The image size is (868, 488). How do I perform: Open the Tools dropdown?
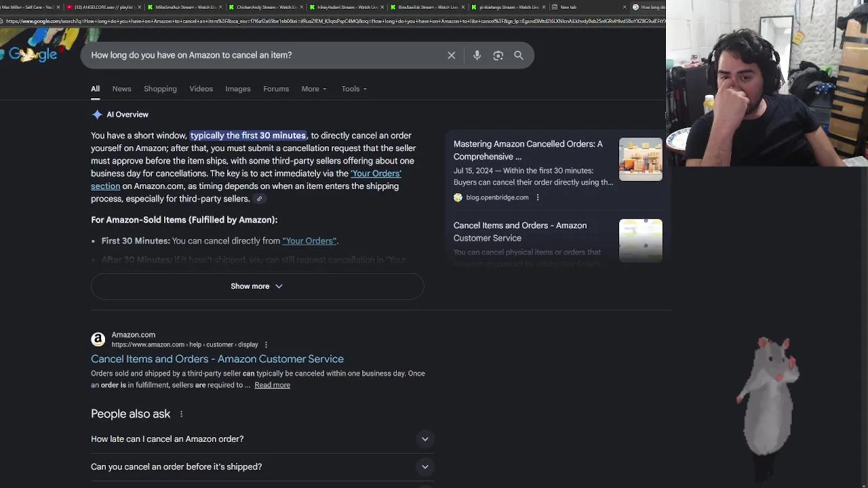354,89
